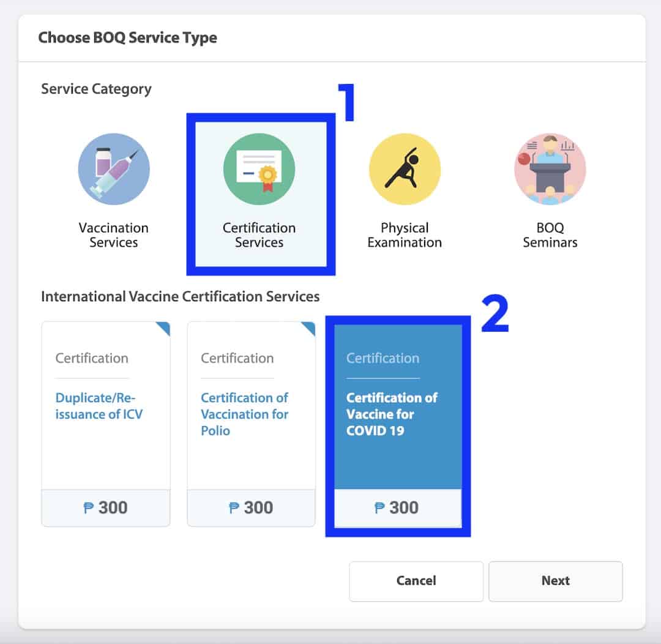Pick the Physical Examination stretching figure icon
The height and width of the screenshot is (644, 661).
[x=405, y=169]
